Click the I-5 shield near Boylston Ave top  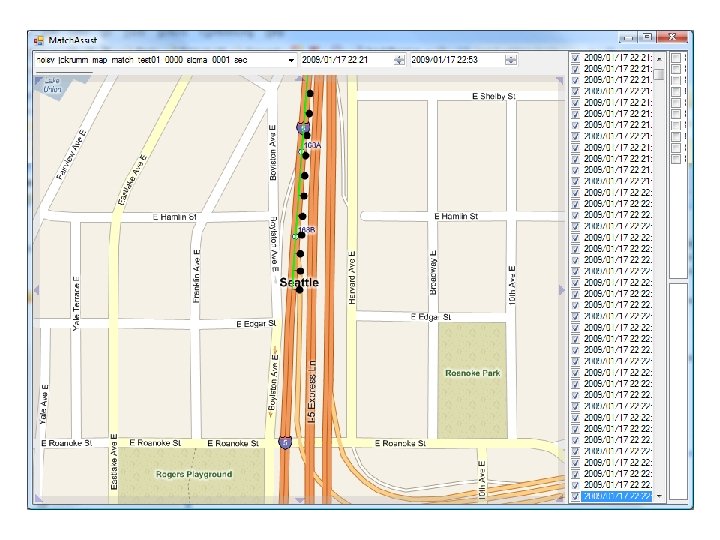[x=303, y=128]
